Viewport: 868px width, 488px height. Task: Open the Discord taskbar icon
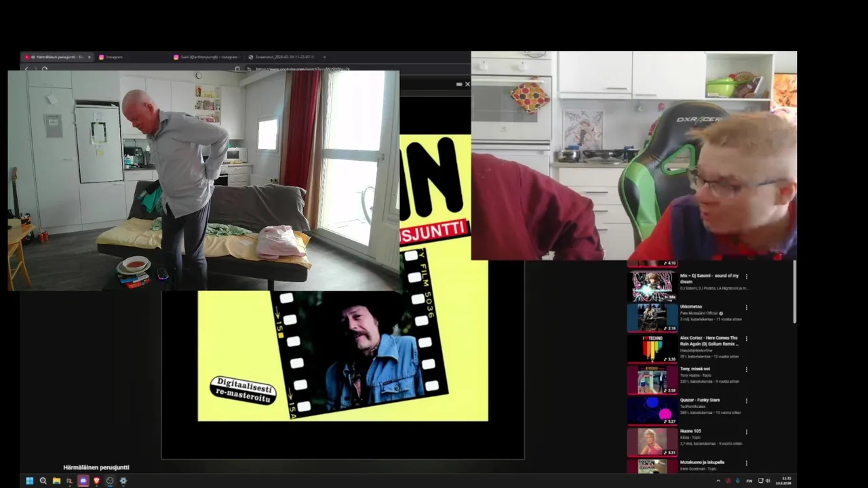pos(83,481)
